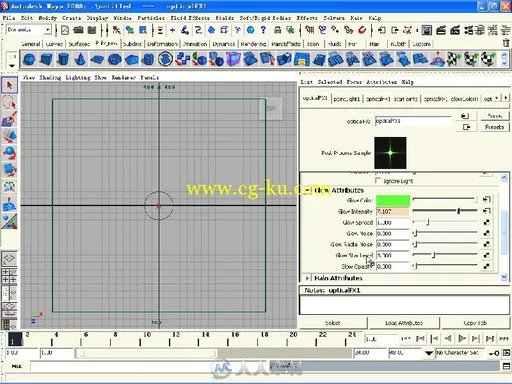
Task: Click the single perspective view layout icon
Action: coord(9,258)
